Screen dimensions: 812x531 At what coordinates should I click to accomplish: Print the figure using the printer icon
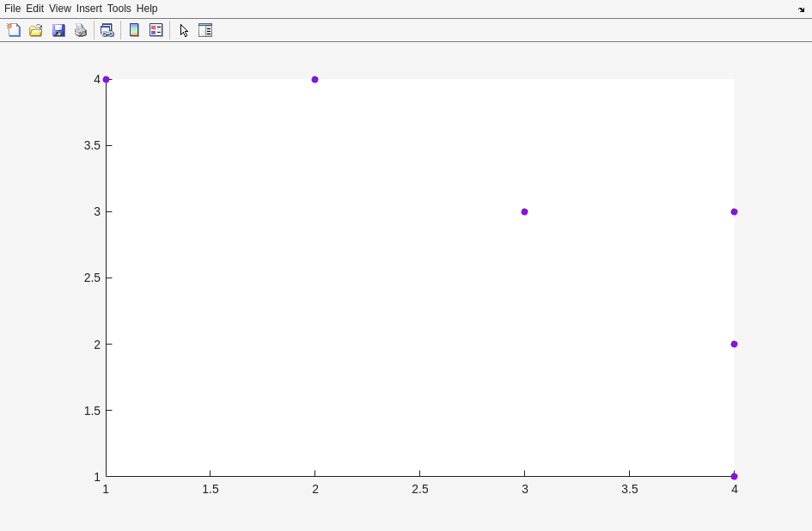(81, 30)
